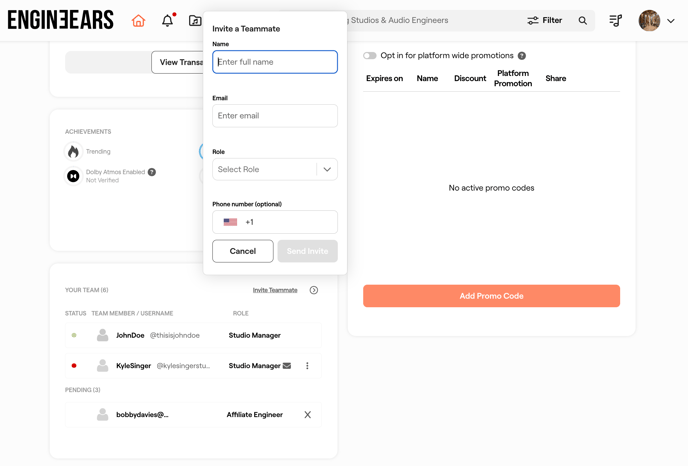Open the music playlist queue icon
Image resolution: width=688 pixels, height=466 pixels.
pos(616,21)
